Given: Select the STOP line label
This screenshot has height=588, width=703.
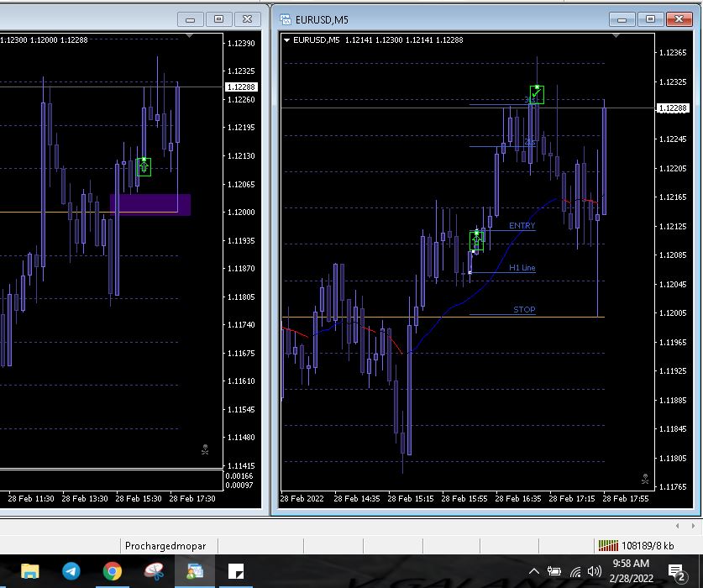Looking at the screenshot, I should tap(524, 309).
